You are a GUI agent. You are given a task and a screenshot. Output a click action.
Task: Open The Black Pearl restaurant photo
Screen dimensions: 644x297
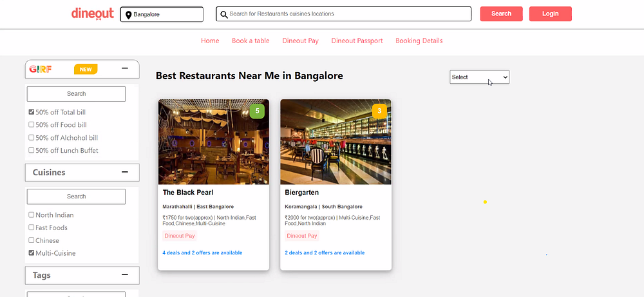tap(214, 142)
